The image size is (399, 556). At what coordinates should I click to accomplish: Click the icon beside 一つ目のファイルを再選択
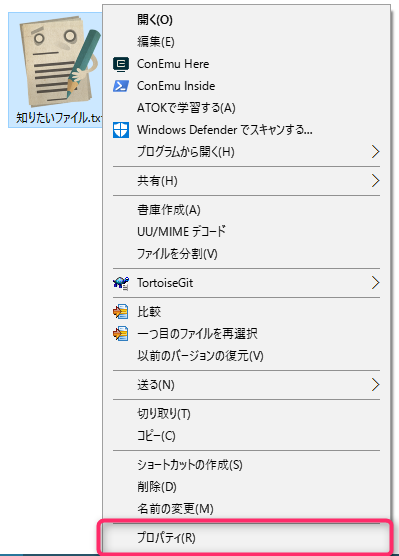pos(121,333)
